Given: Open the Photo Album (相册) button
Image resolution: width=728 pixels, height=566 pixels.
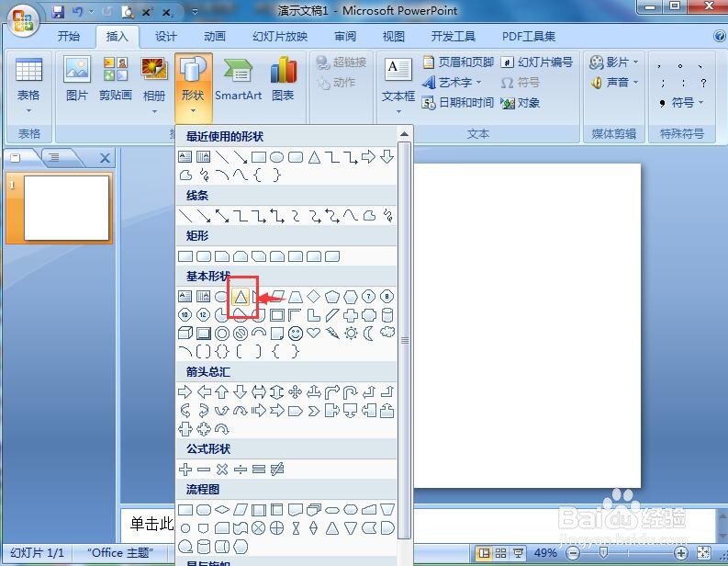Looking at the screenshot, I should (x=154, y=85).
